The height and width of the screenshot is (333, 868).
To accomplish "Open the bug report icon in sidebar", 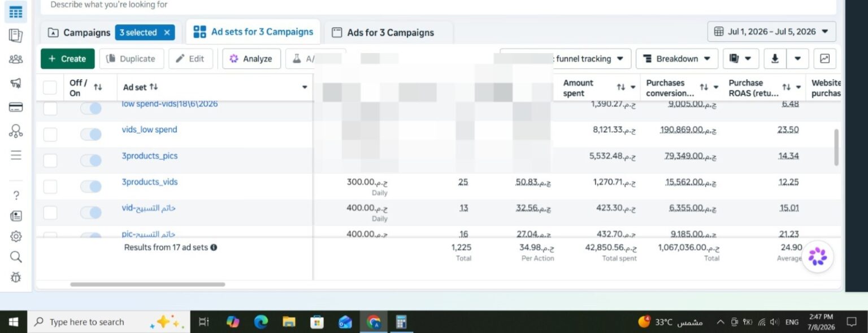I will point(16,277).
